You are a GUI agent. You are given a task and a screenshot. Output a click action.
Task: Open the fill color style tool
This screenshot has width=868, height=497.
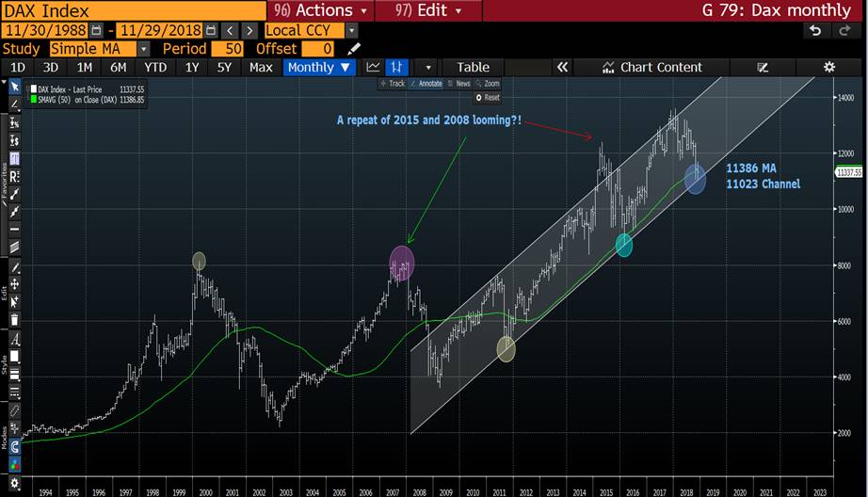(14, 357)
